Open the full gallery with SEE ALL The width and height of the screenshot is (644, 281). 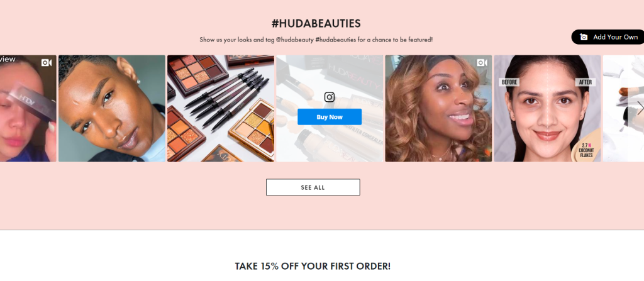pyautogui.click(x=313, y=187)
